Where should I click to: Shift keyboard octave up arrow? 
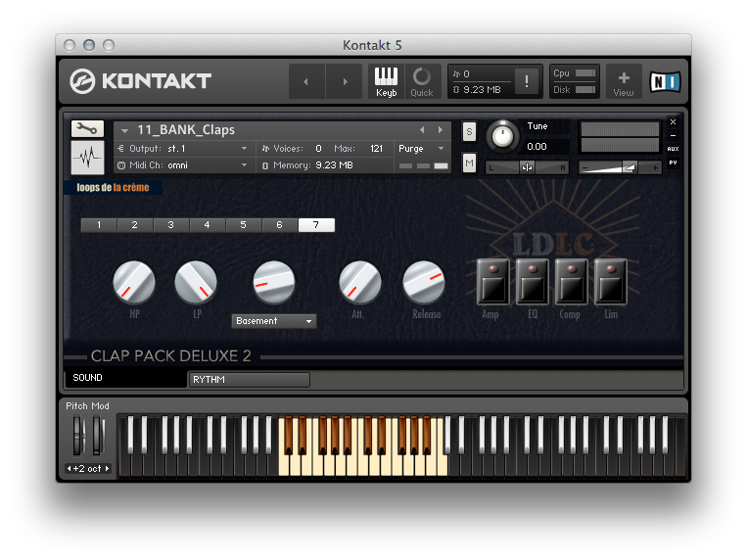point(107,469)
